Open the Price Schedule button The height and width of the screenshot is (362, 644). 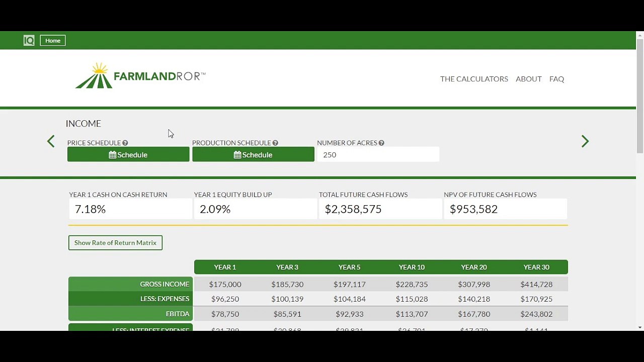(x=128, y=154)
